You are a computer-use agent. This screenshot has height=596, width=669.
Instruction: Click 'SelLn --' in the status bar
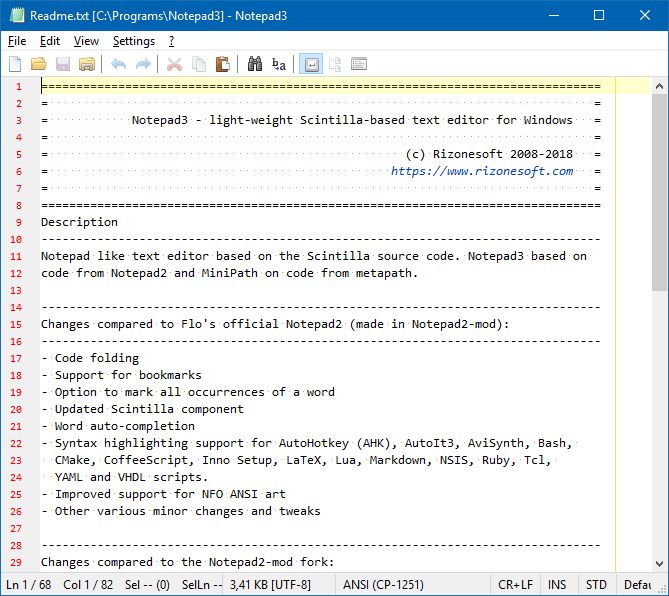pyautogui.click(x=201, y=584)
